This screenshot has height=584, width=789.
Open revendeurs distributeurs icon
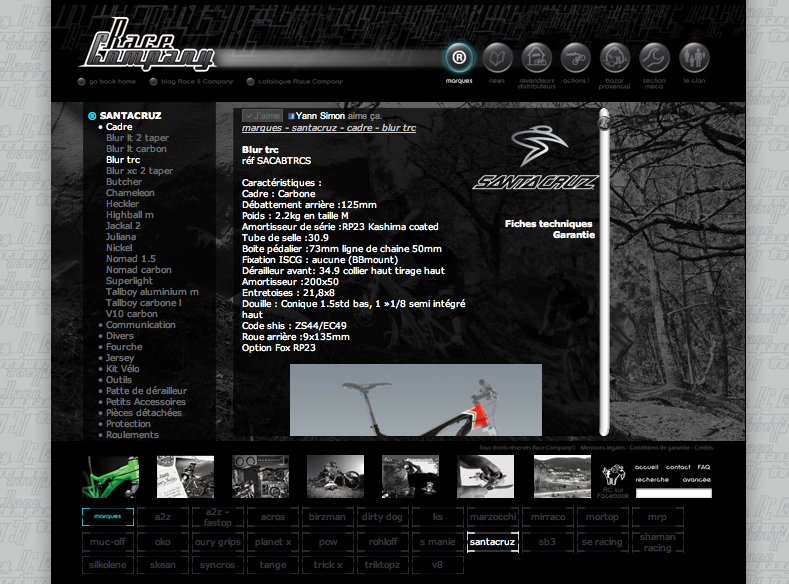pyautogui.click(x=536, y=58)
